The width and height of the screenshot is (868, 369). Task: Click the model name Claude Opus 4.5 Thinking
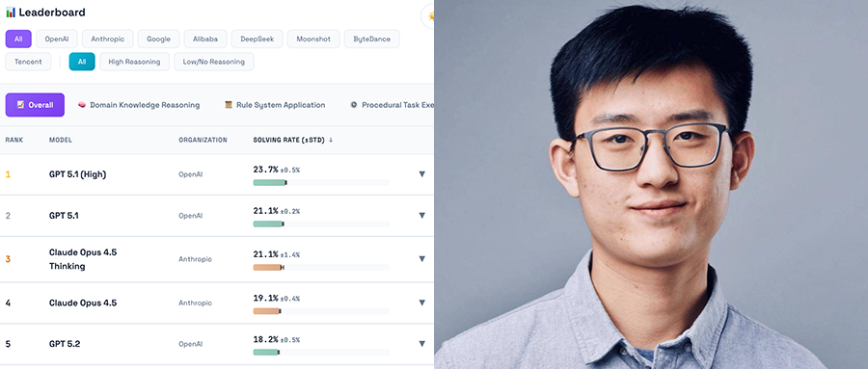click(x=83, y=259)
